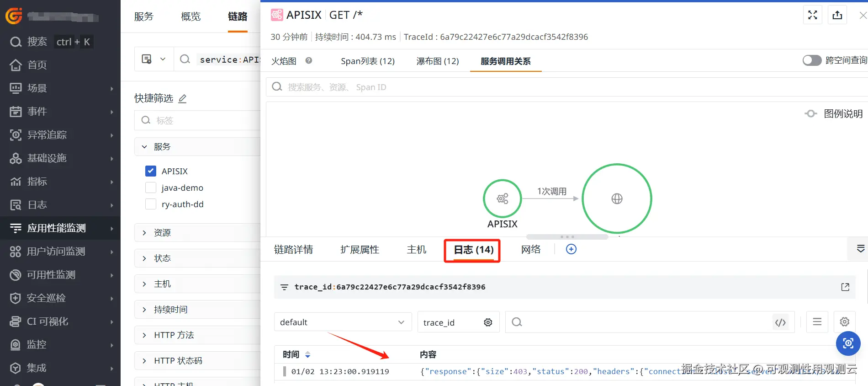
Task: Open the default index dropdown
Action: (343, 322)
